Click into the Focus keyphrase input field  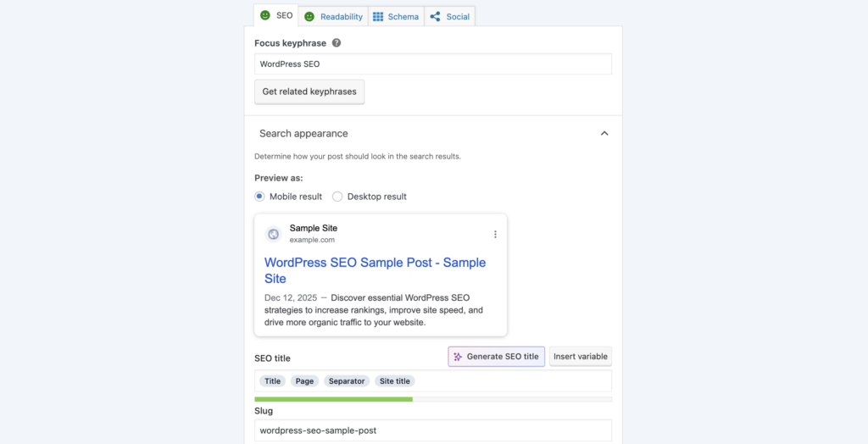(433, 64)
